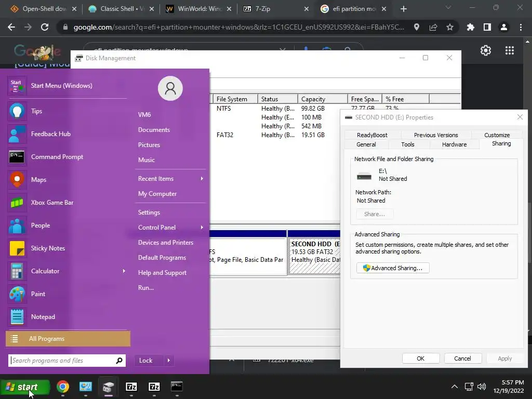
Task: Bookmark this page with star icon
Action: point(450,27)
